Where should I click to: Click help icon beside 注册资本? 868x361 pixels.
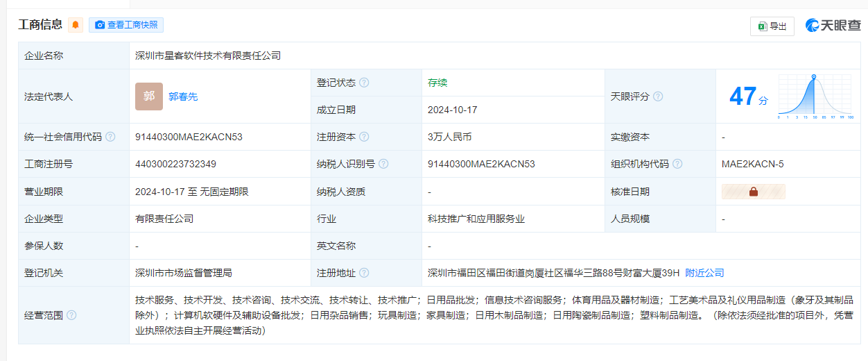point(364,137)
